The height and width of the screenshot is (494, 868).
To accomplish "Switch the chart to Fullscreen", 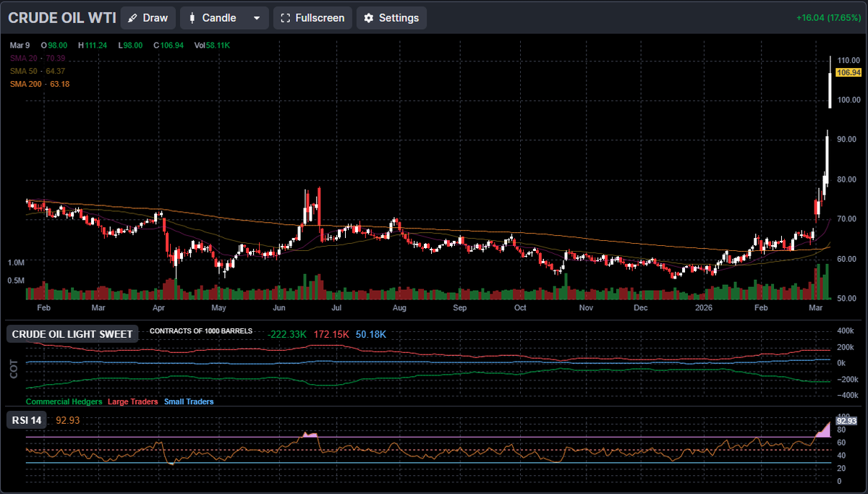I will coord(312,18).
